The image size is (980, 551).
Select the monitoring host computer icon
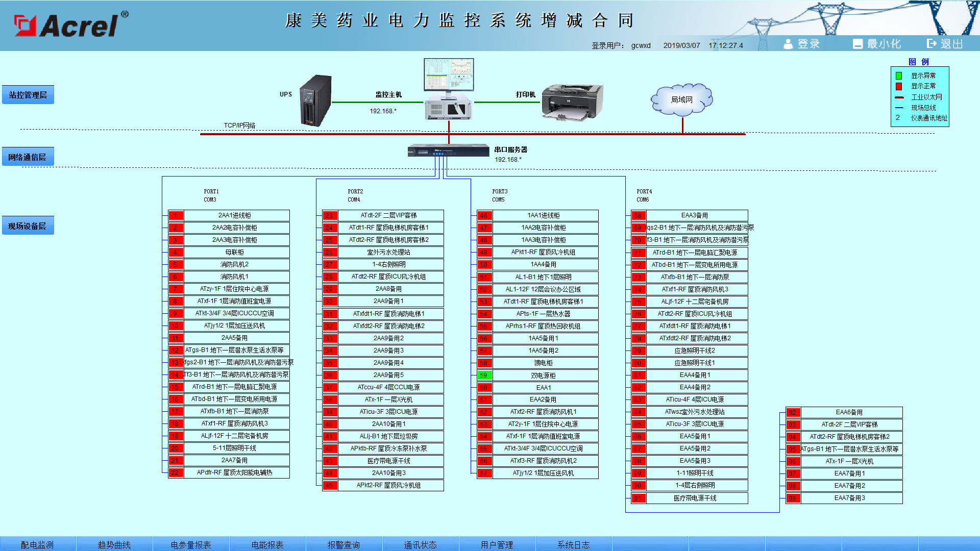[449, 89]
